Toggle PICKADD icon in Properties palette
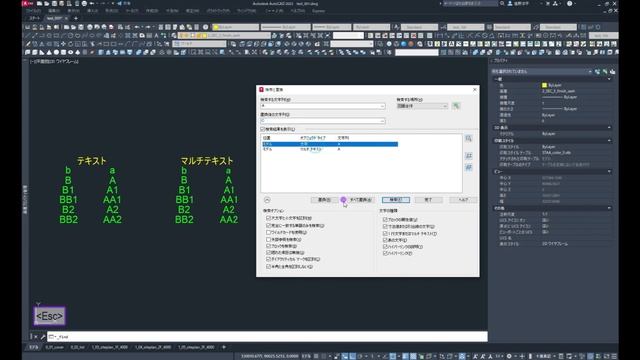 point(597,71)
